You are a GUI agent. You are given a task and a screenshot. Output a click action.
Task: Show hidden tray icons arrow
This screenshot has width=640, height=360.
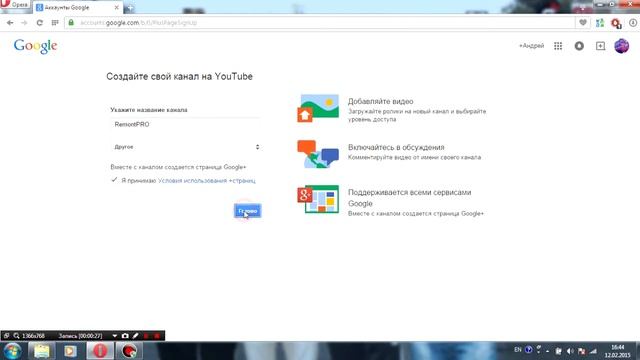coord(547,351)
